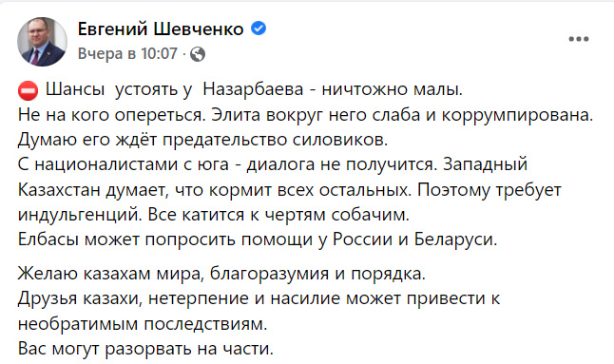Click the globe public audience icon
The image size is (614, 364).
pyautogui.click(x=198, y=54)
